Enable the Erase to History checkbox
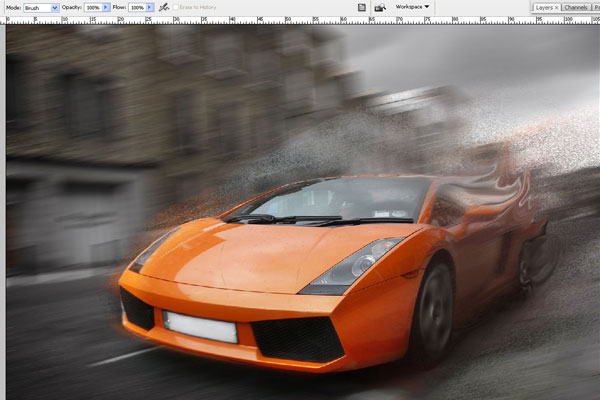This screenshot has width=600, height=400. click(176, 7)
